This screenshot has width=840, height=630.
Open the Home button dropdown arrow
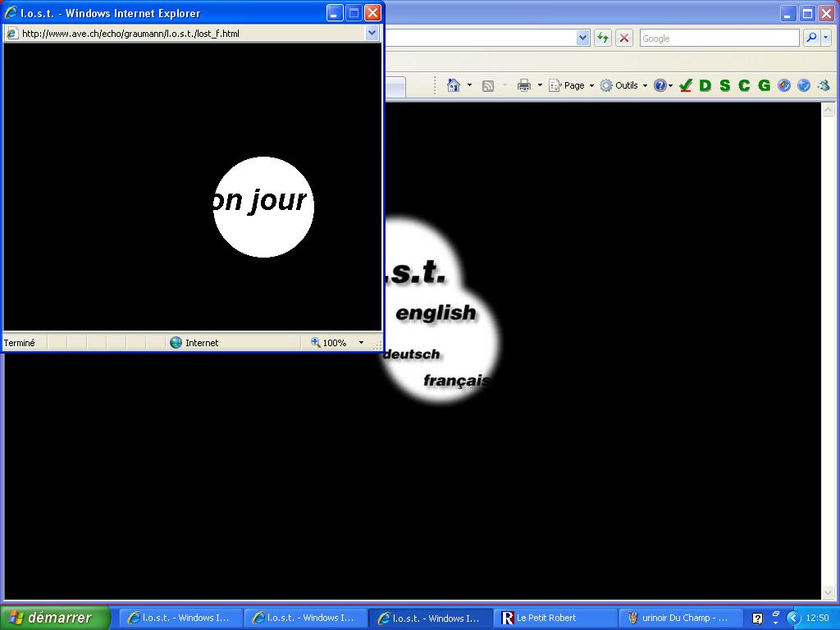469,85
